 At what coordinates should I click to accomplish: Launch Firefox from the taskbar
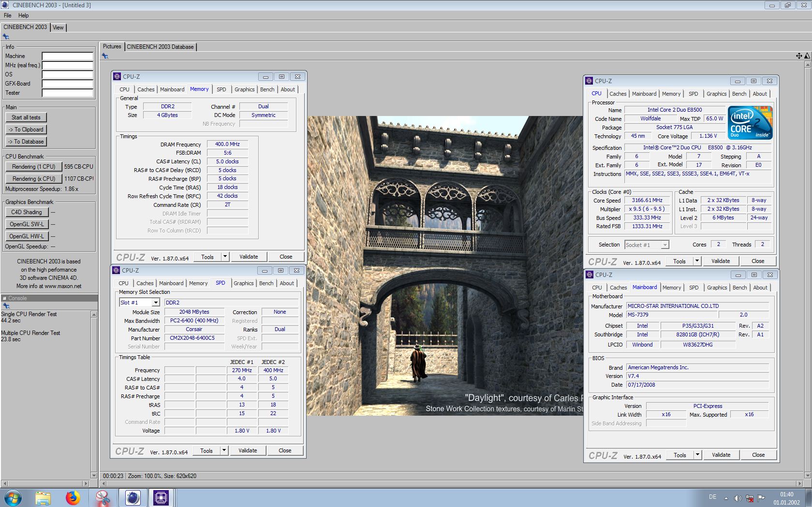(73, 497)
